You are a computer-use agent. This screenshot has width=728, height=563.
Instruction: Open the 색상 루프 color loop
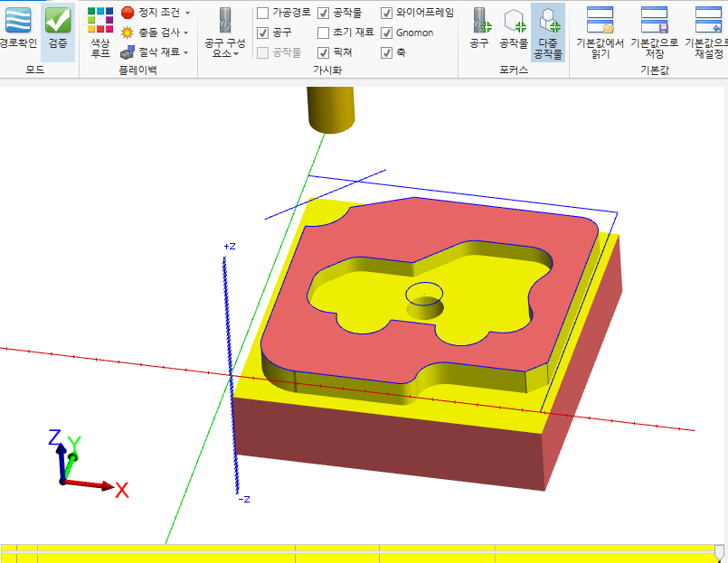100,33
